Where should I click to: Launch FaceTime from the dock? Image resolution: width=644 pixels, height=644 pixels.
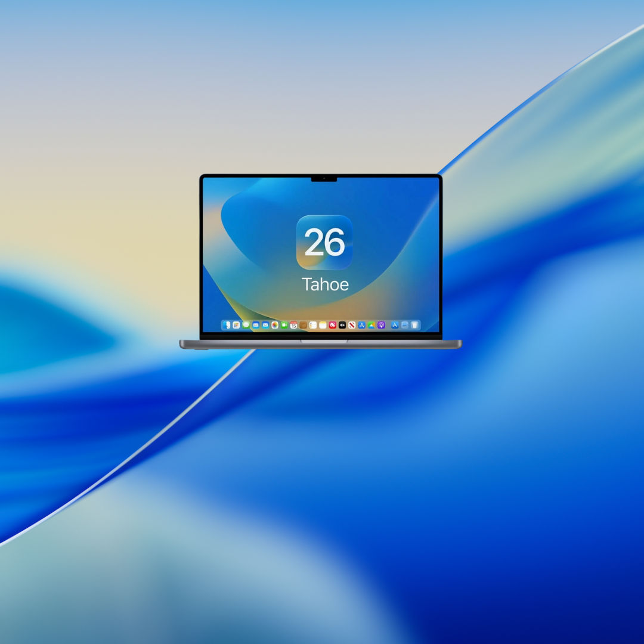[284, 325]
